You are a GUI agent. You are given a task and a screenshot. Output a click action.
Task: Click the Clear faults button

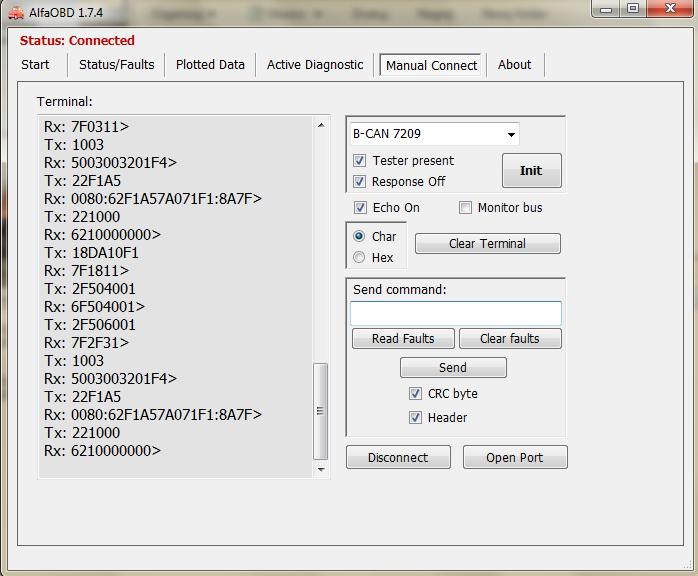(510, 339)
